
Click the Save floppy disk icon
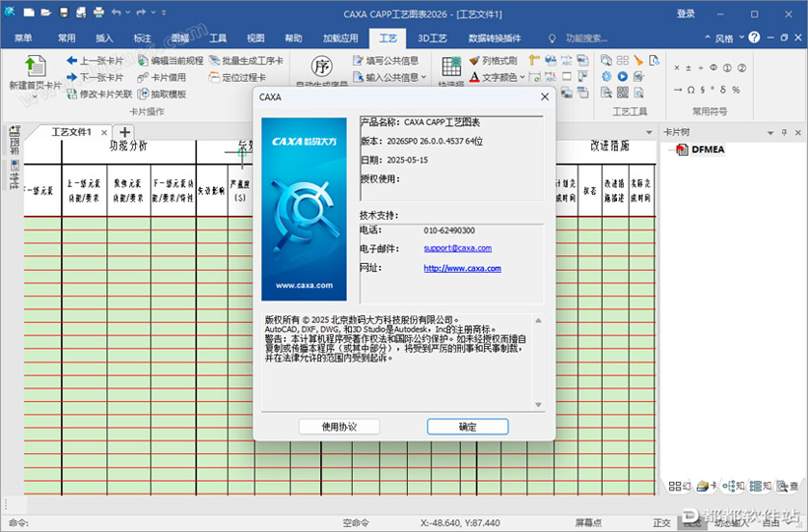coord(64,13)
